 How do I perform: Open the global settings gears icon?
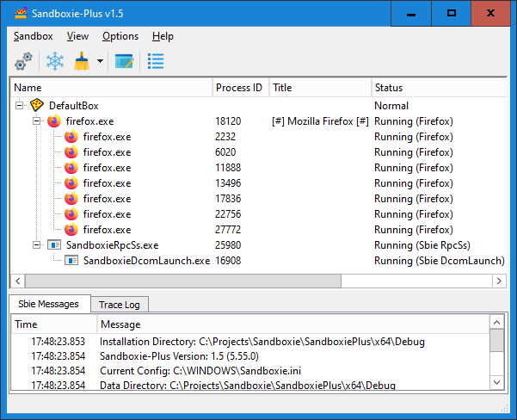tap(23, 61)
